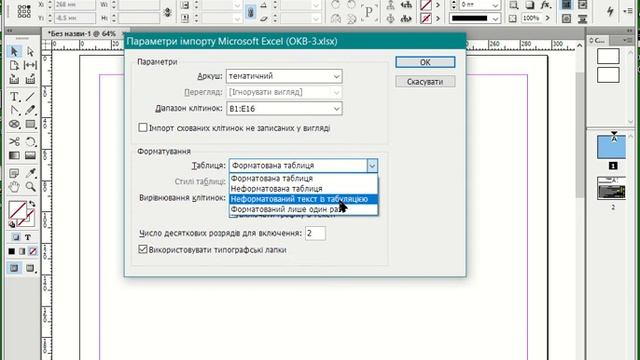Select the Rectangle tool
The width and height of the screenshot is (640, 360).
30,124
